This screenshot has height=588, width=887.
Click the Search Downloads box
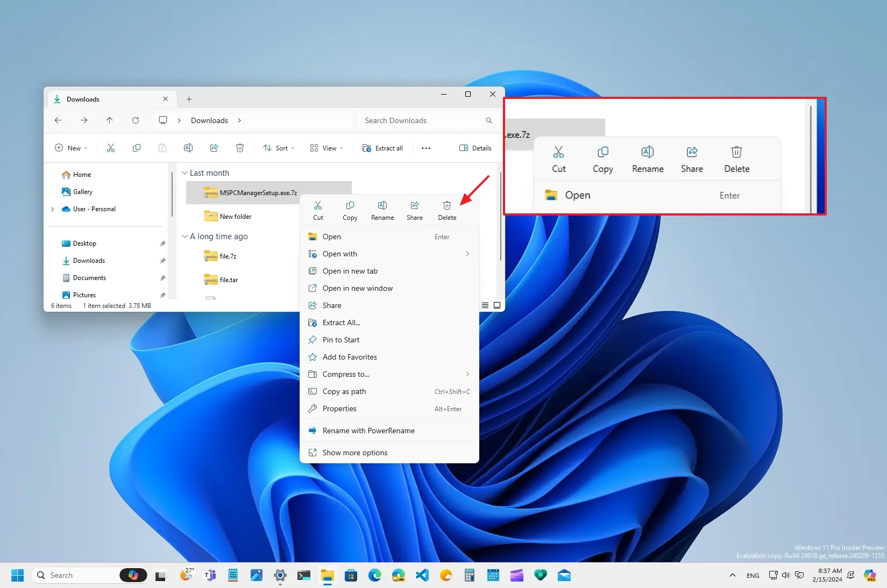point(425,120)
